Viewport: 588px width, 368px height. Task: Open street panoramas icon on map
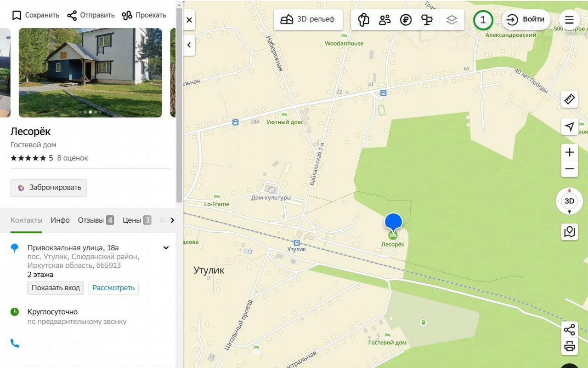(570, 231)
